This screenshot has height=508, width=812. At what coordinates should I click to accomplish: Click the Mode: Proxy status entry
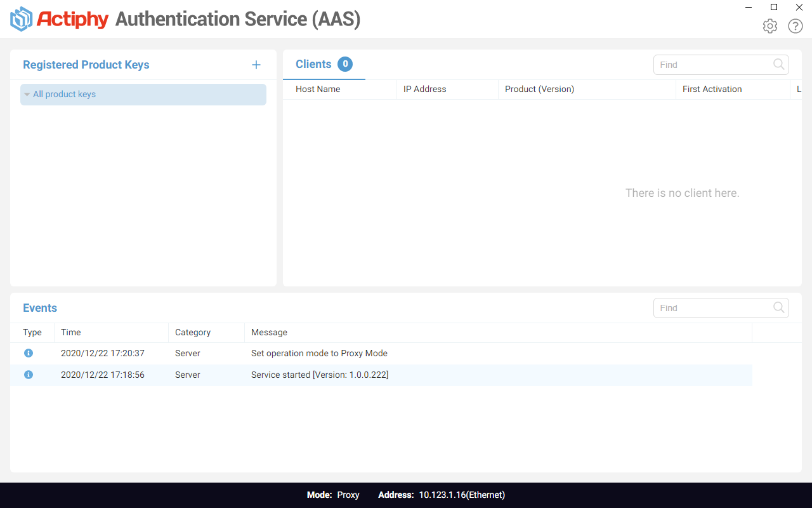333,495
